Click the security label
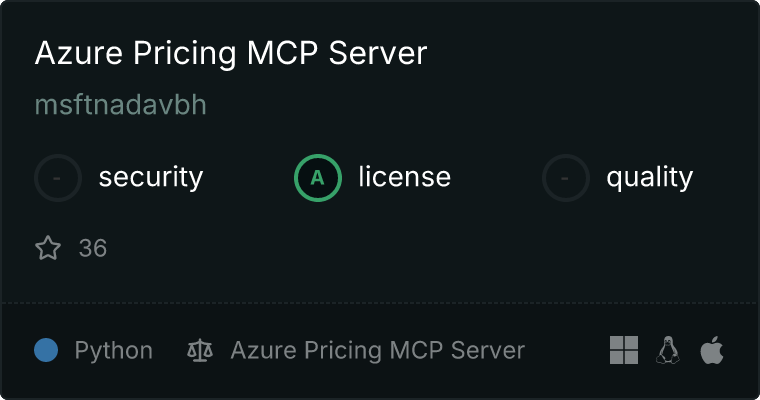This screenshot has width=760, height=400. pos(151,177)
